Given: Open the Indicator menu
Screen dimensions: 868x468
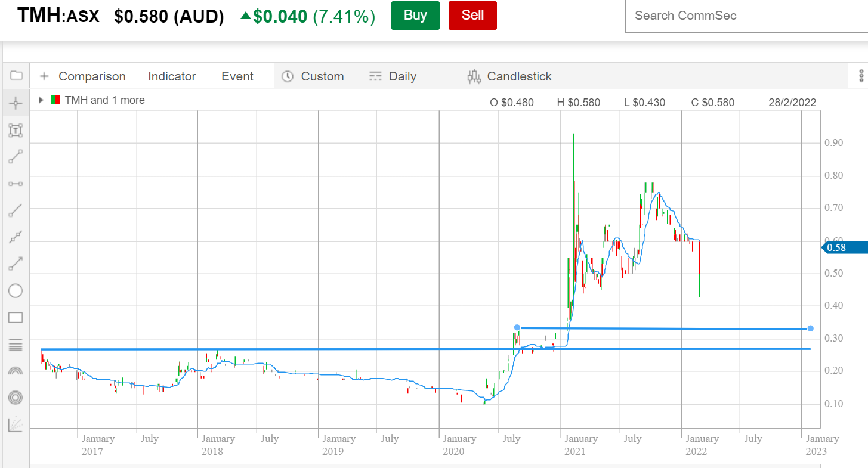Looking at the screenshot, I should 172,76.
